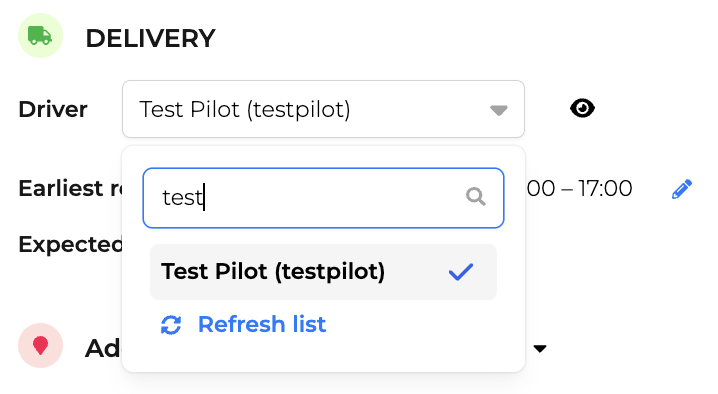Image resolution: width=718 pixels, height=394 pixels.
Task: Select Test Pilot (testpilot) from the list
Action: click(323, 272)
